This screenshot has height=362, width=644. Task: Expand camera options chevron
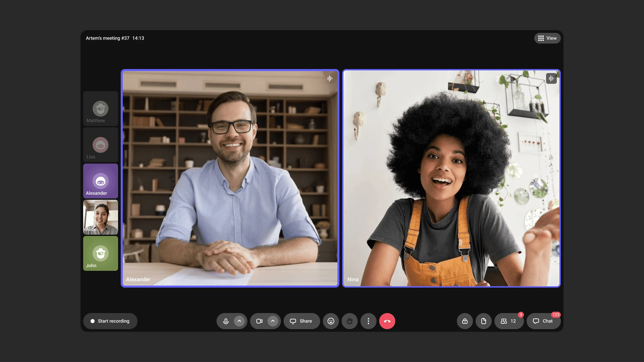coord(273,321)
